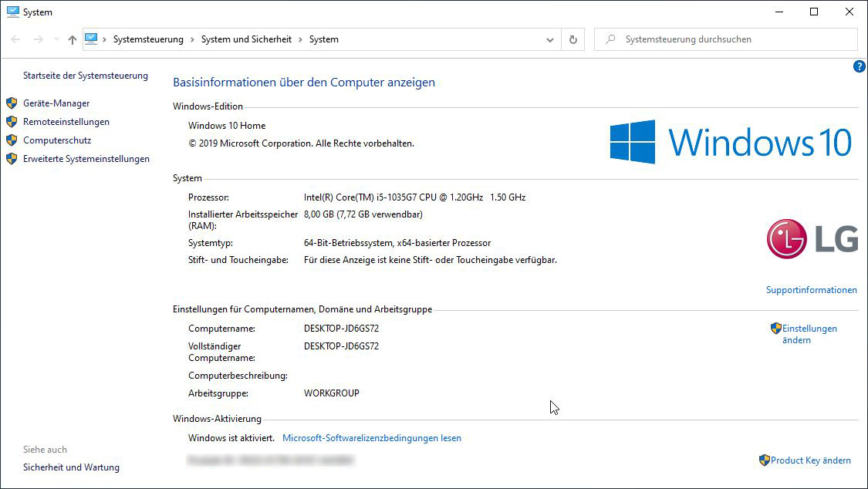Image resolution: width=868 pixels, height=489 pixels.
Task: Click the Systemsteuerung durchsuchen search field
Action: pyautogui.click(x=726, y=39)
